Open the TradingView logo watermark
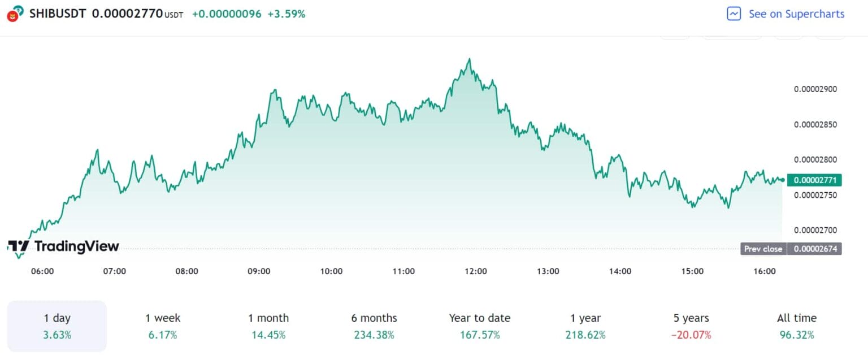 tap(63, 246)
